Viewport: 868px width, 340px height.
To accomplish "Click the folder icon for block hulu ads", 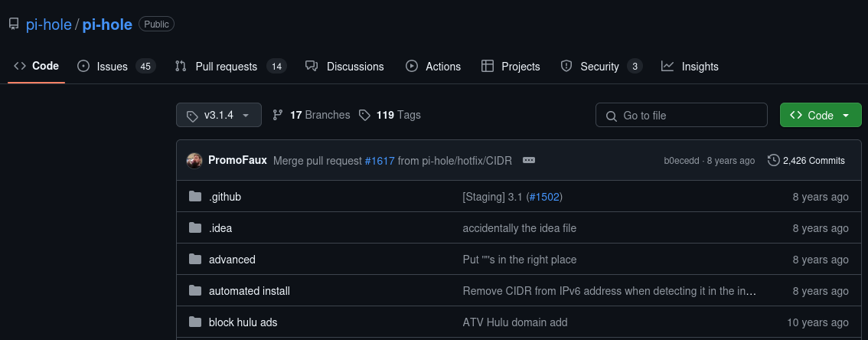I will 195,322.
